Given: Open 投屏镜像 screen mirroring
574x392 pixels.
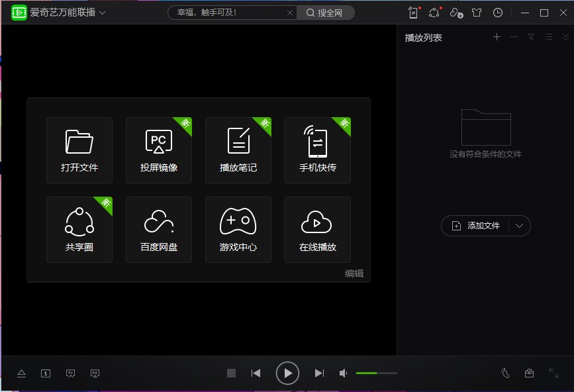Looking at the screenshot, I should click(x=159, y=150).
